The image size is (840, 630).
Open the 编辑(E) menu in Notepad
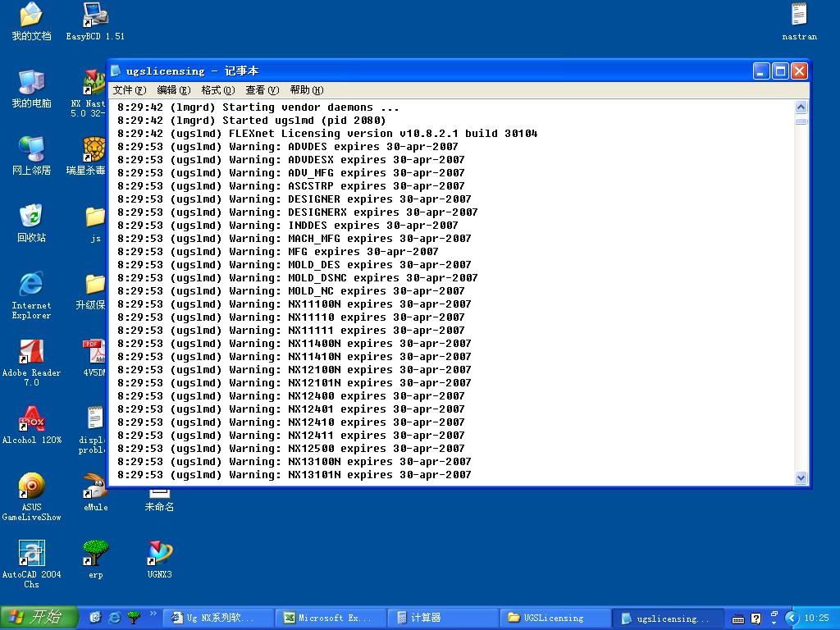174,90
